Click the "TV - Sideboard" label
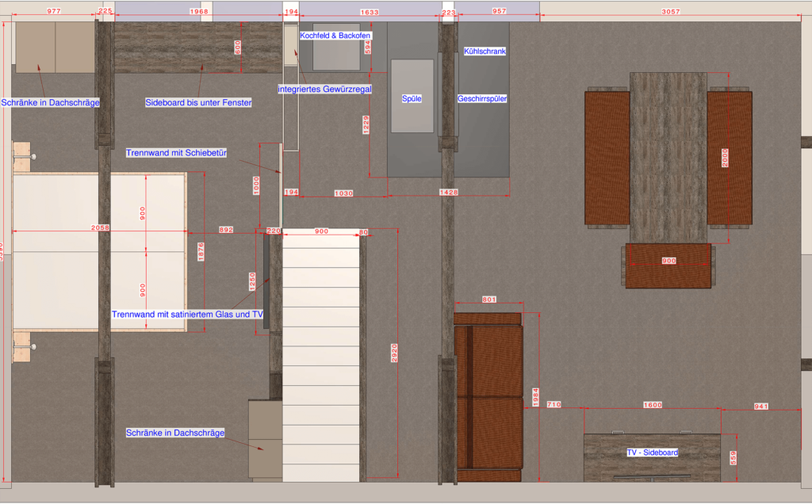Screen dimensions: 812x504 652,452
